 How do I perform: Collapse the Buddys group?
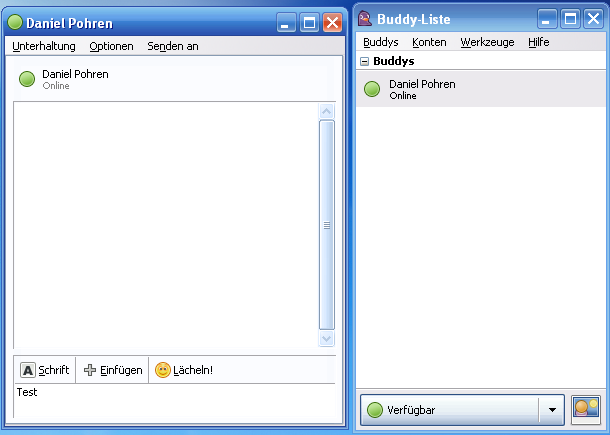(x=365, y=61)
